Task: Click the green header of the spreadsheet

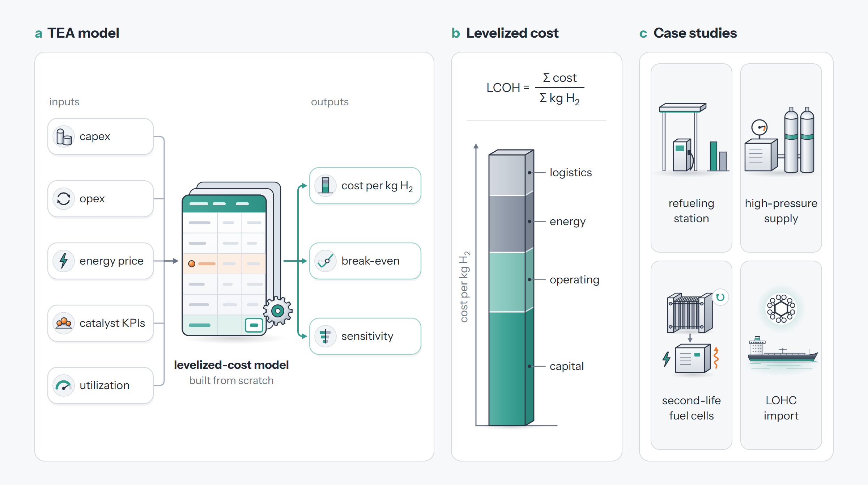Action: (224, 204)
